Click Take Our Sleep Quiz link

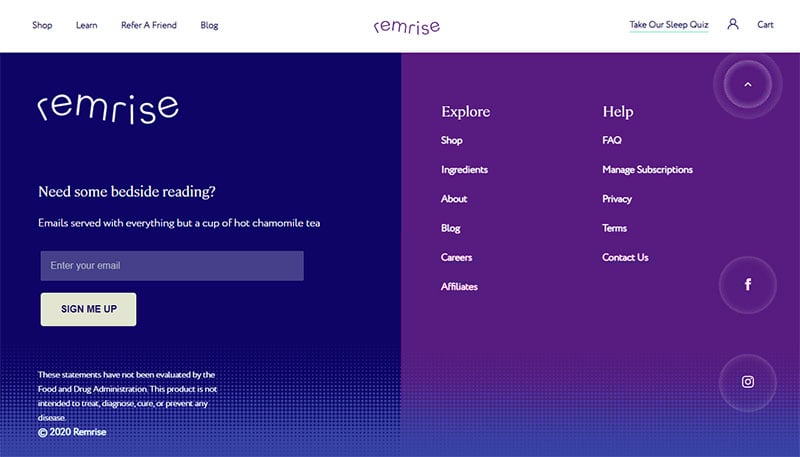668,24
